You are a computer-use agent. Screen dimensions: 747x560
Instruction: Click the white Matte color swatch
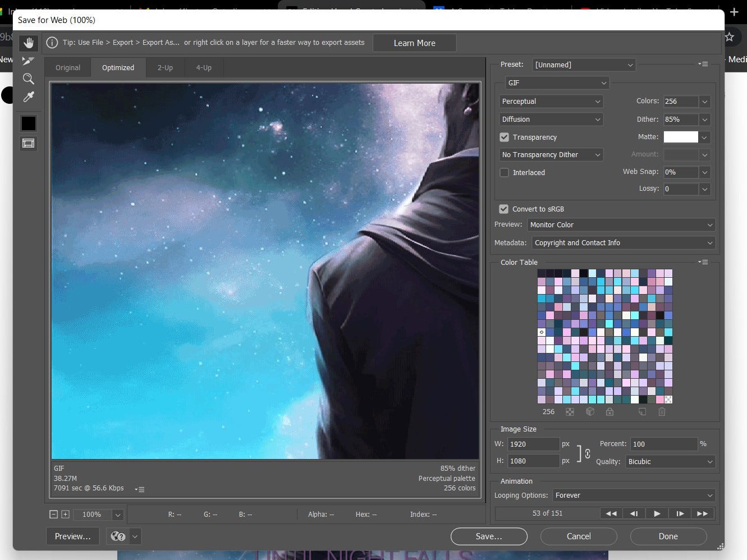point(681,137)
